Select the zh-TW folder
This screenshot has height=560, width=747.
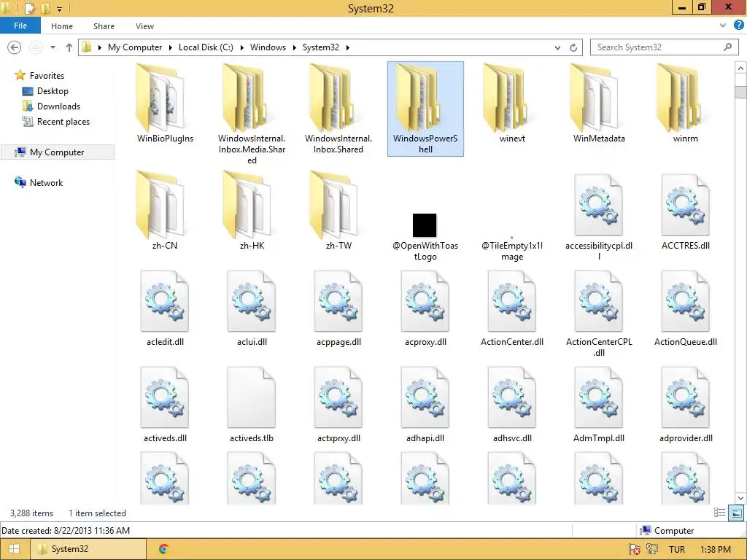[338, 211]
